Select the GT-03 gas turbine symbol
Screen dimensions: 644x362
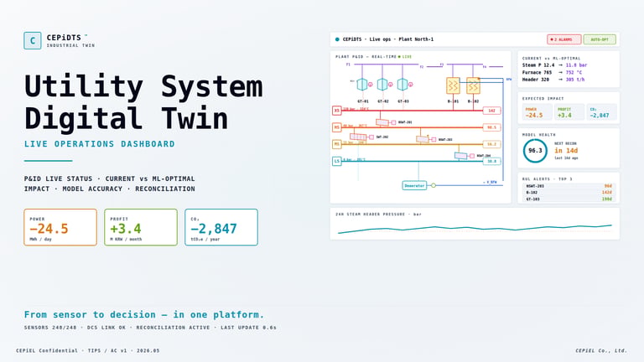tap(402, 85)
